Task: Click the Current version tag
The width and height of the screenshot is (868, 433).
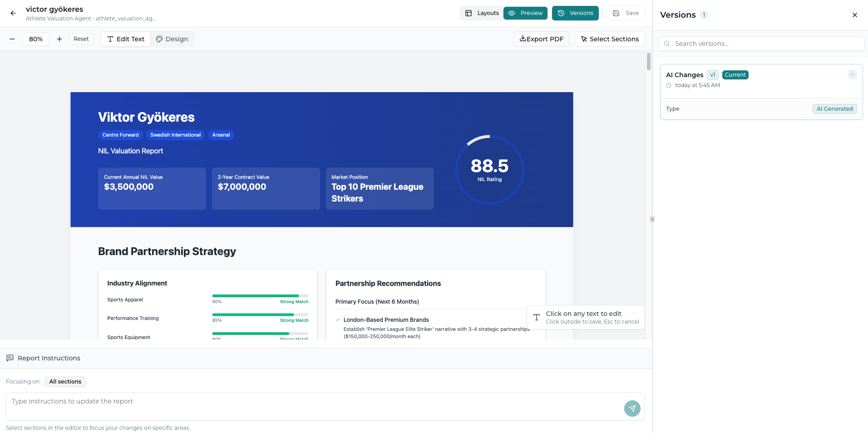Action: point(735,75)
